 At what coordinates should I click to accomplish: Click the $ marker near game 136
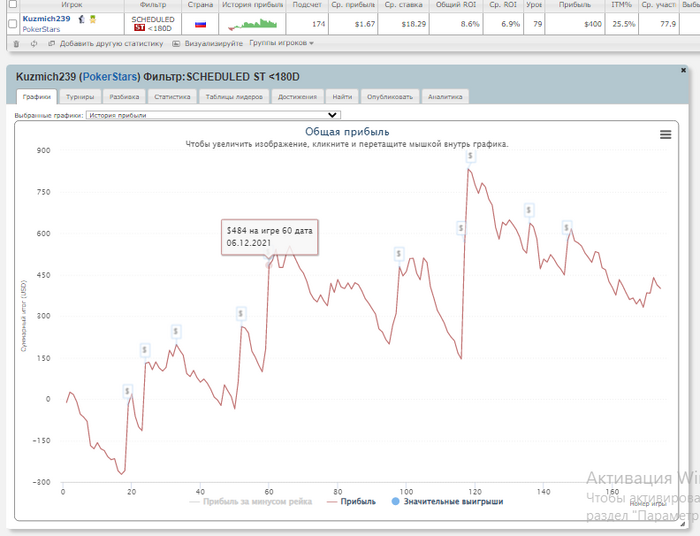(x=529, y=210)
